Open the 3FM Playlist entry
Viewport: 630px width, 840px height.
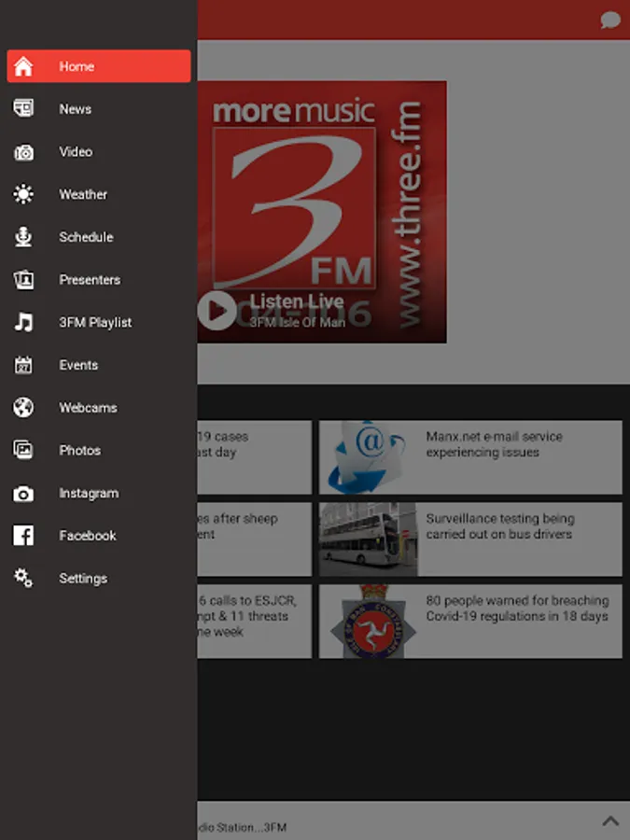99,322
